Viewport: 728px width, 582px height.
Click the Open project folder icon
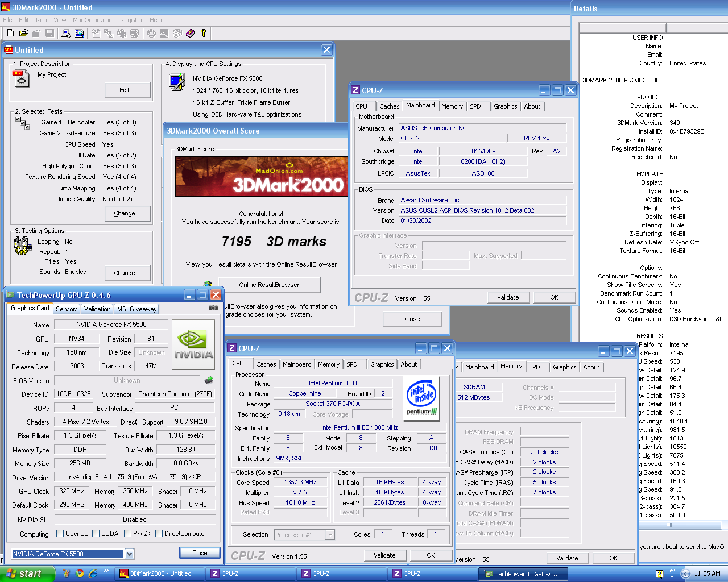23,33
